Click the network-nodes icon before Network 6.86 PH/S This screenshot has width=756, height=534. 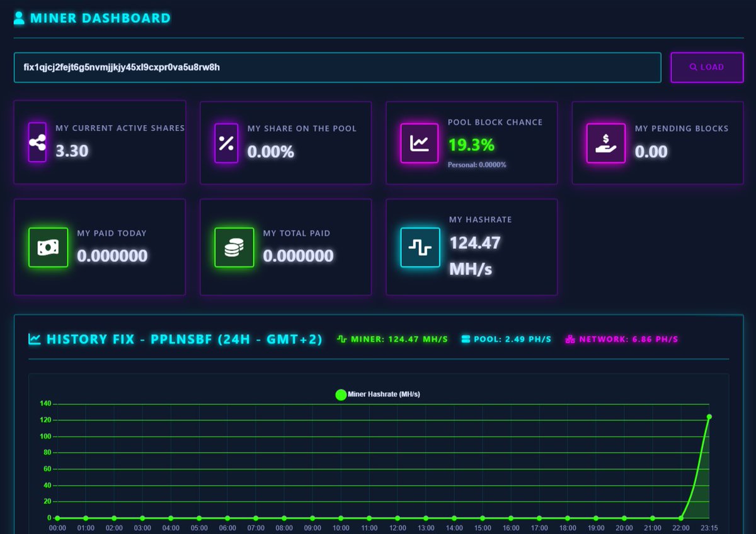[569, 339]
